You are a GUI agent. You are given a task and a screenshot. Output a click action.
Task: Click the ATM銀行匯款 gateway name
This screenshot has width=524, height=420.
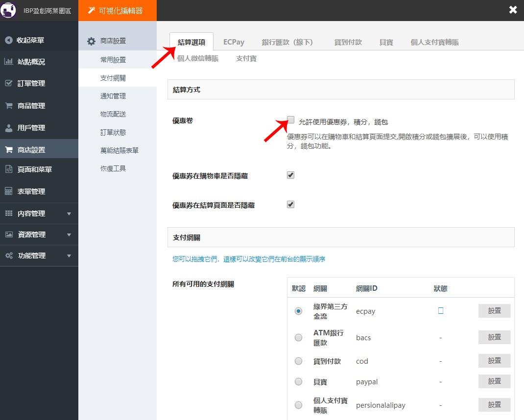328,337
